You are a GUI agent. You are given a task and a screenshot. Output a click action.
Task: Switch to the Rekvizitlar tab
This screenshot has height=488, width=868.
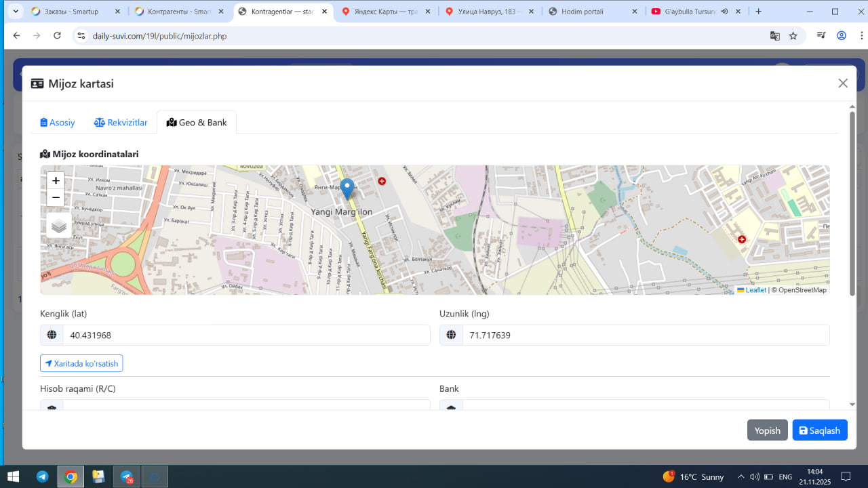tap(121, 123)
